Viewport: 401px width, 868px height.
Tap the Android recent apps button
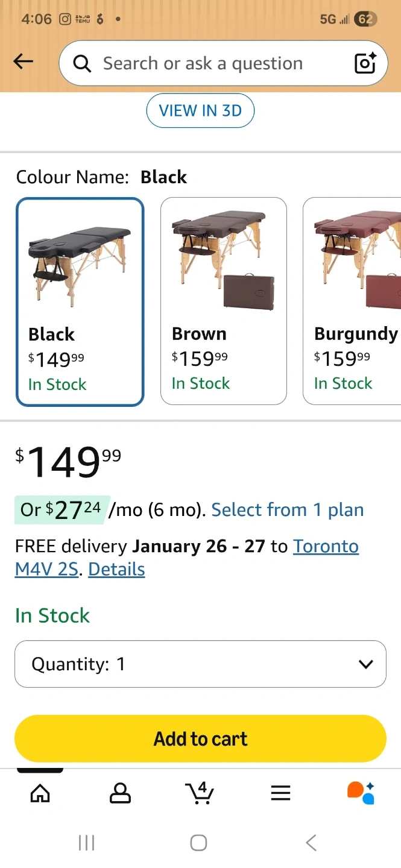pyautogui.click(x=87, y=843)
